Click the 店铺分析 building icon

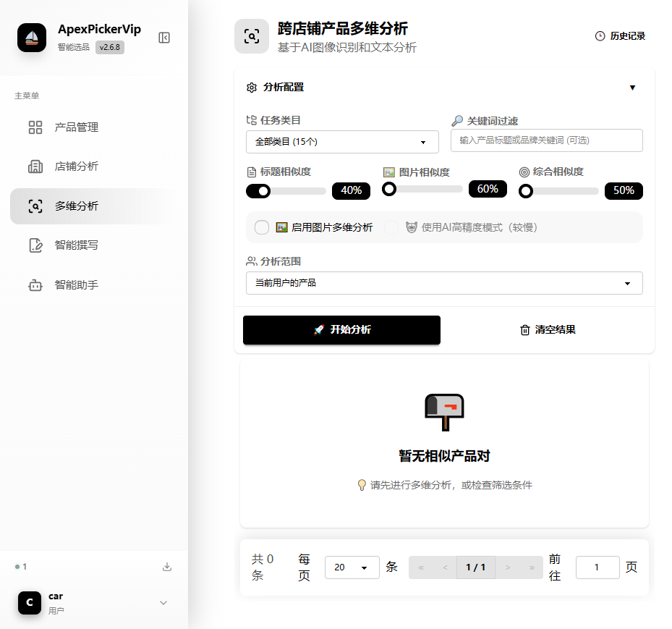click(x=35, y=166)
